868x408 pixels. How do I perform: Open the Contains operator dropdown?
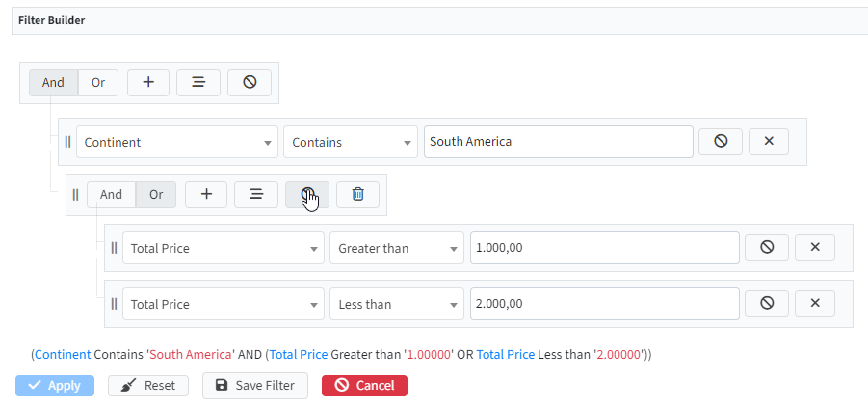[x=351, y=142]
